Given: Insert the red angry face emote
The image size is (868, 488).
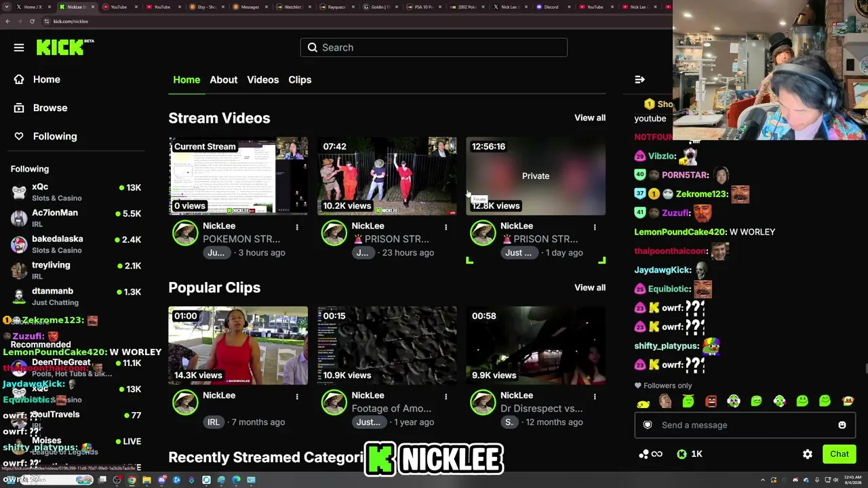Looking at the screenshot, I should click(x=711, y=402).
